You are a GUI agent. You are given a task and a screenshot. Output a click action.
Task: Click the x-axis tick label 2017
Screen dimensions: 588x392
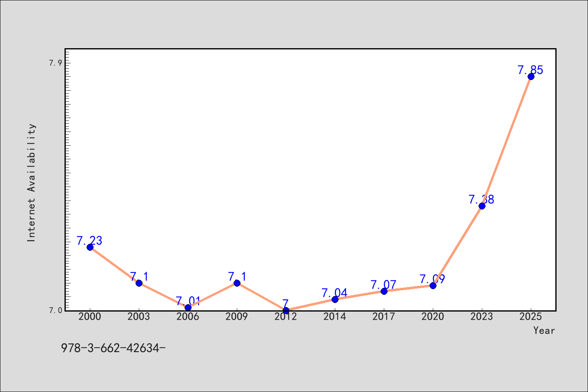384,316
